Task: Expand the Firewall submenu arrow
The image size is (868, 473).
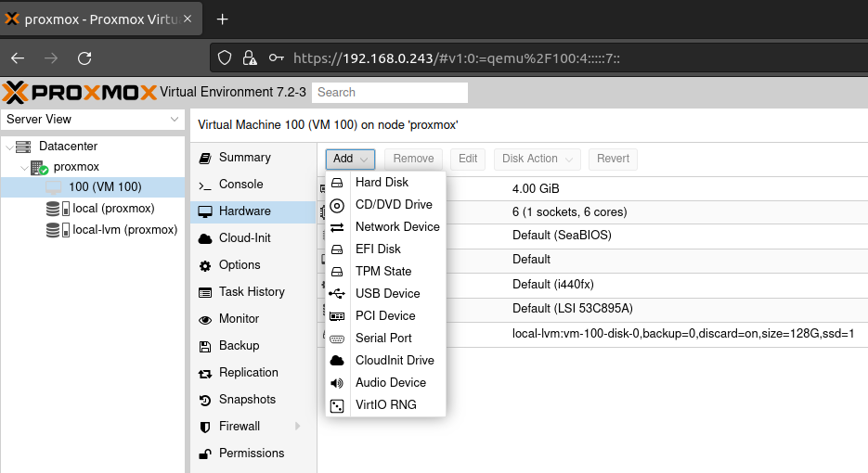Action: [298, 427]
